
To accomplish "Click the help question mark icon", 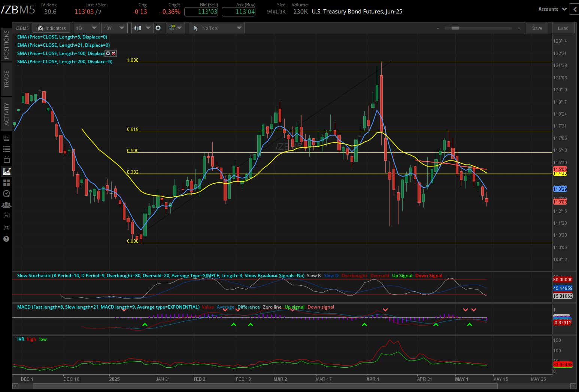I will 6,238.
